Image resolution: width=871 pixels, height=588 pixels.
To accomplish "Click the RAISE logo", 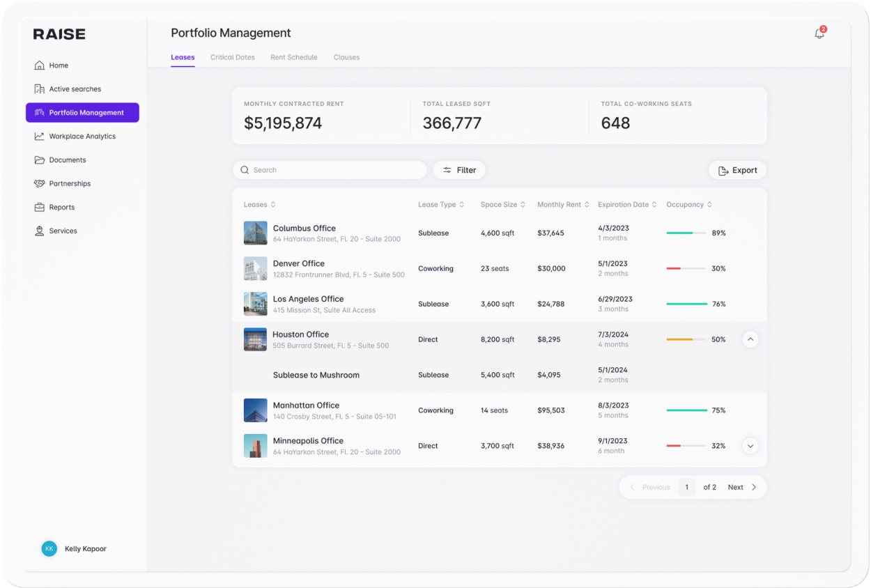I will tap(59, 34).
